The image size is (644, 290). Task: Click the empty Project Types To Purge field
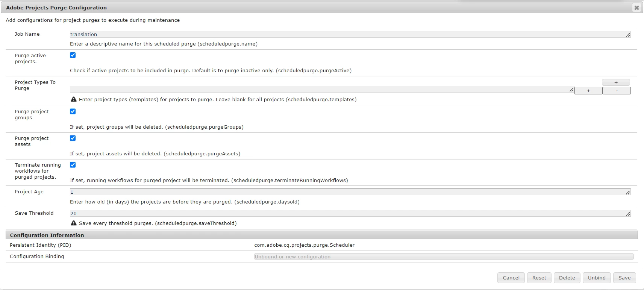coord(322,89)
